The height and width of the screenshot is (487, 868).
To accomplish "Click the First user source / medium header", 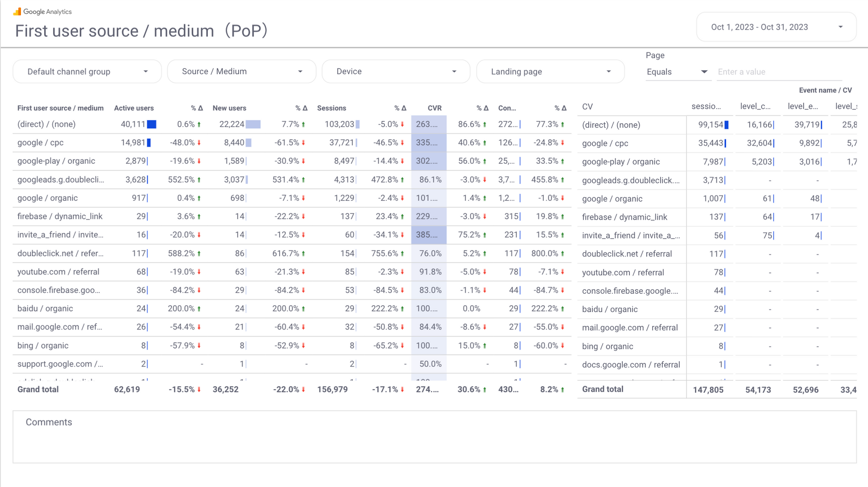I will point(60,108).
